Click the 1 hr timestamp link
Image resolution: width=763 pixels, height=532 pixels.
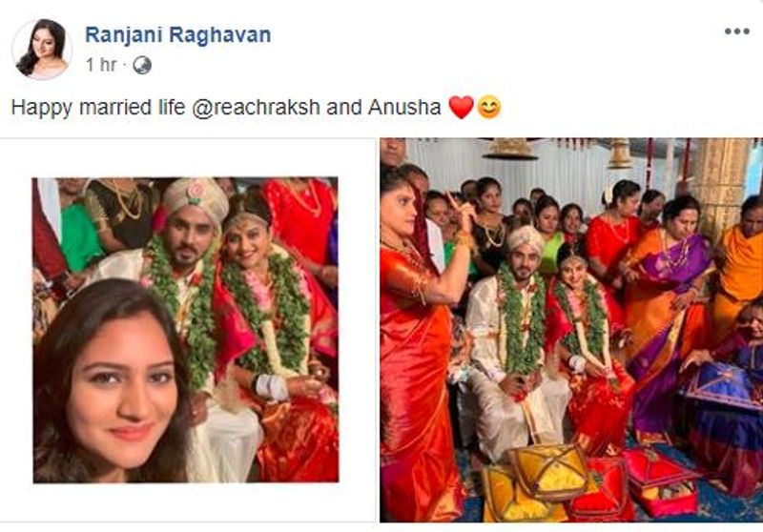pos(101,65)
